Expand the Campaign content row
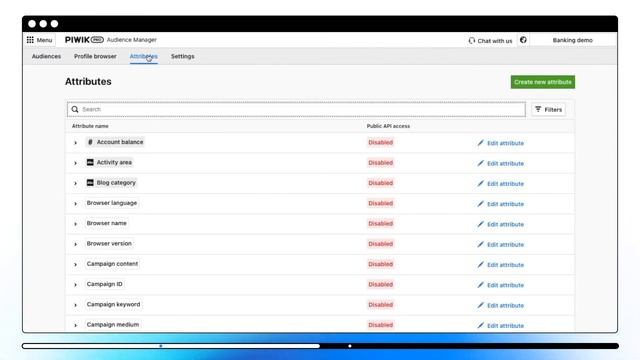Screen dimensions: 640x360 coord(76,264)
